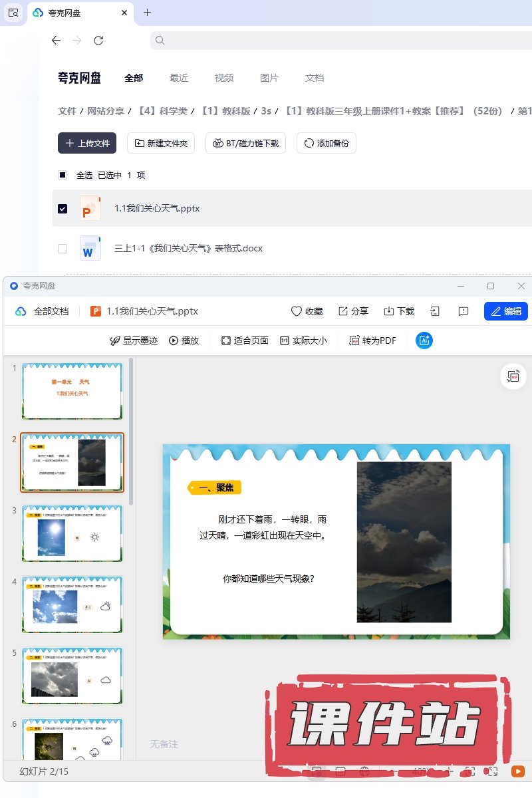Reload the page with the refresh icon

pos(98,41)
